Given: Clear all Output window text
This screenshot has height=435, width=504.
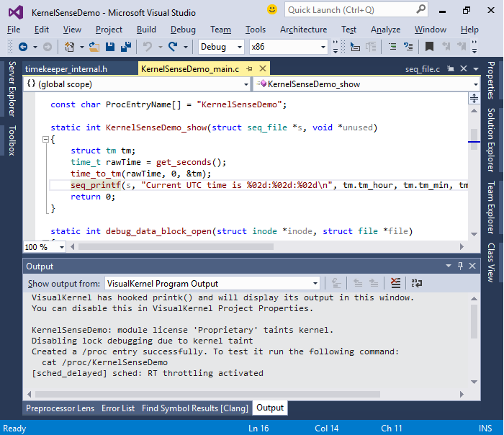Looking at the screenshot, I should pyautogui.click(x=395, y=283).
